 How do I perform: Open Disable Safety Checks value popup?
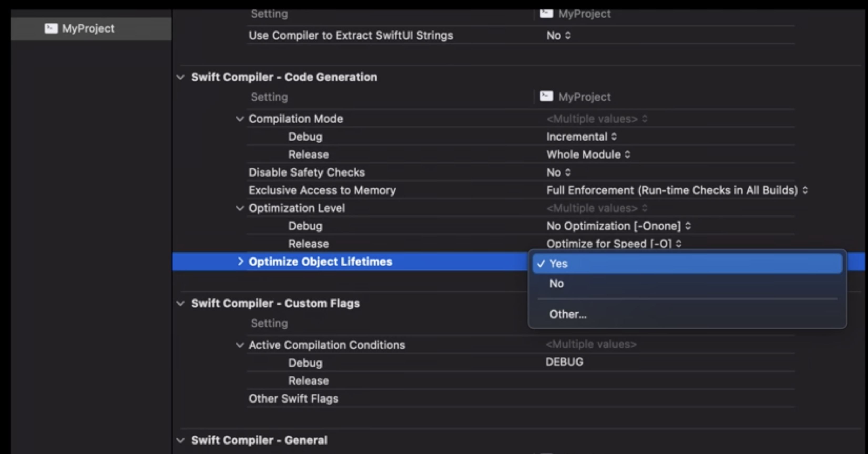click(558, 172)
